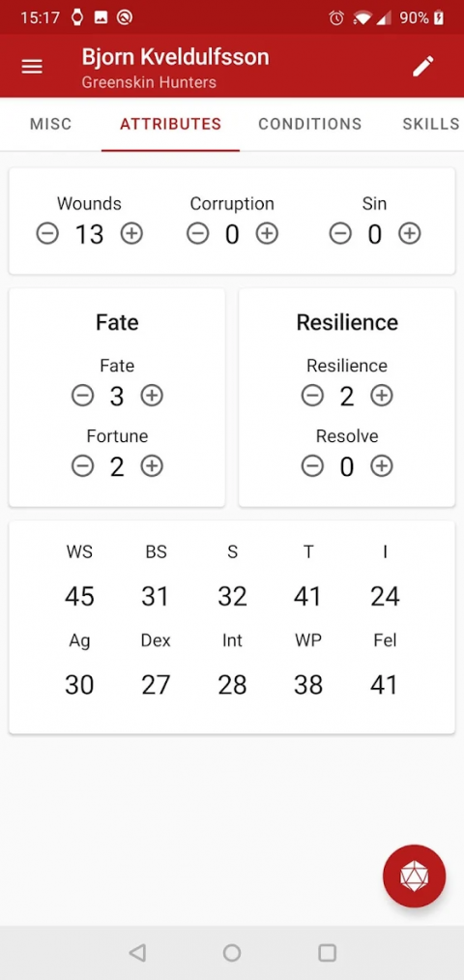Viewport: 464px width, 980px height.
Task: Raise Resilience with plus icon
Action: tap(382, 396)
